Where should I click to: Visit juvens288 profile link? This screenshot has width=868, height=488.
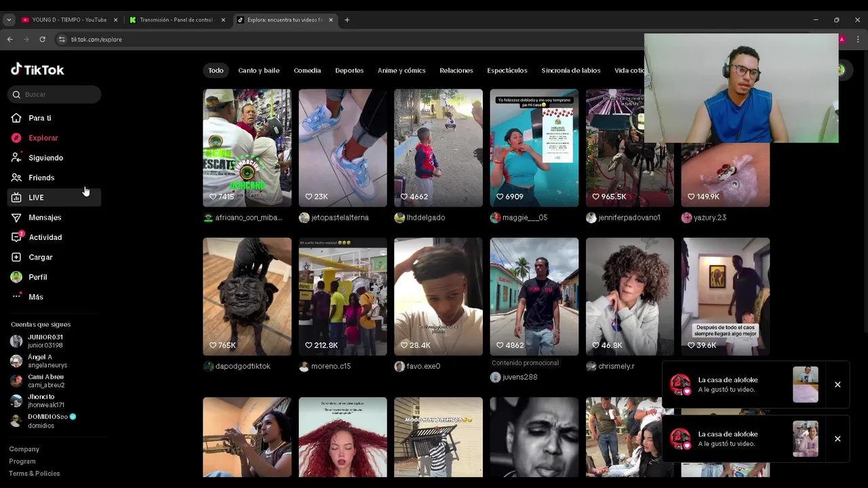[514, 377]
